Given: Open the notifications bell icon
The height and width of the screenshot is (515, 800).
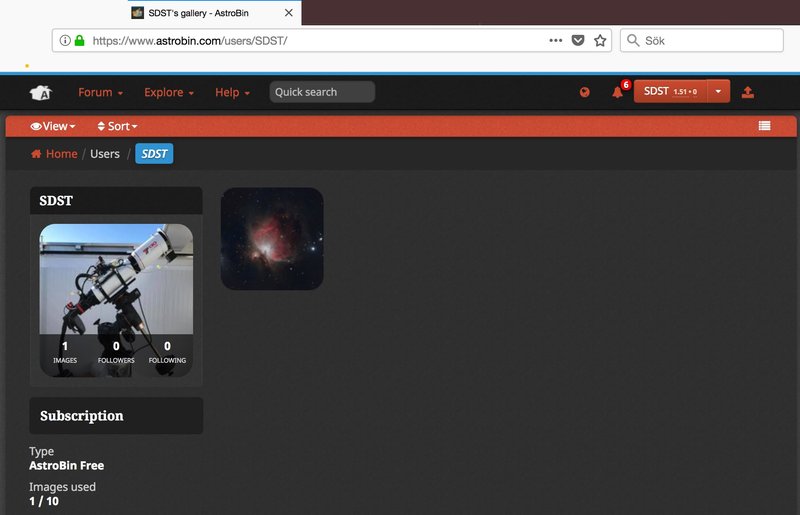Looking at the screenshot, I should click(617, 92).
